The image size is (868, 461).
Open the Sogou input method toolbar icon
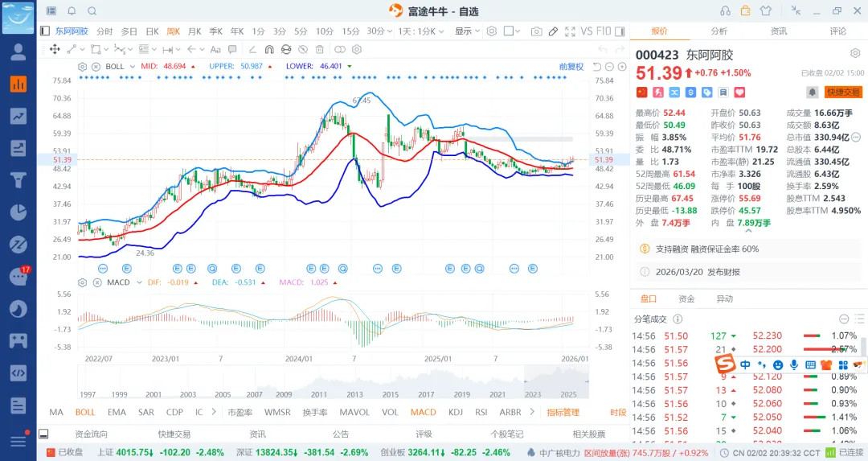pyautogui.click(x=725, y=364)
